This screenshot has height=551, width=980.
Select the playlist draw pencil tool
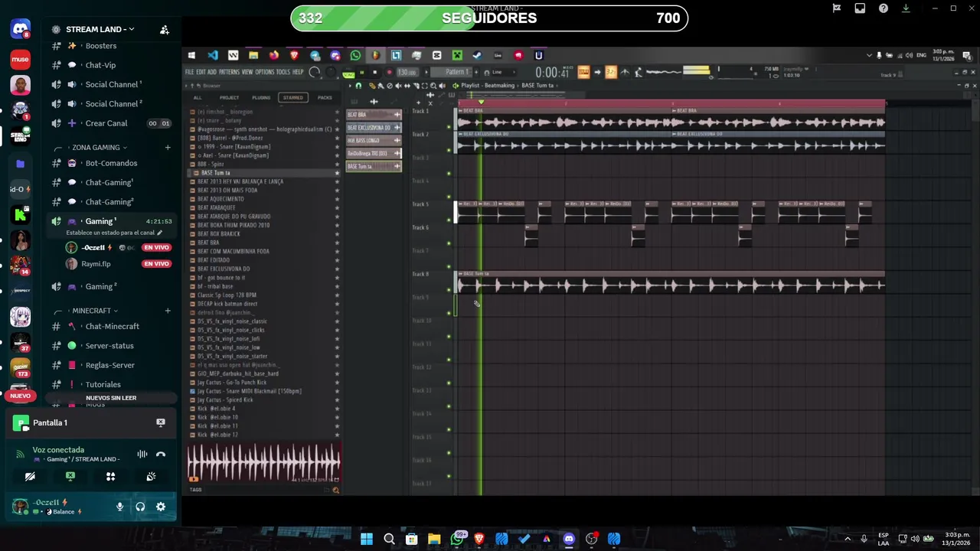pyautogui.click(x=372, y=86)
